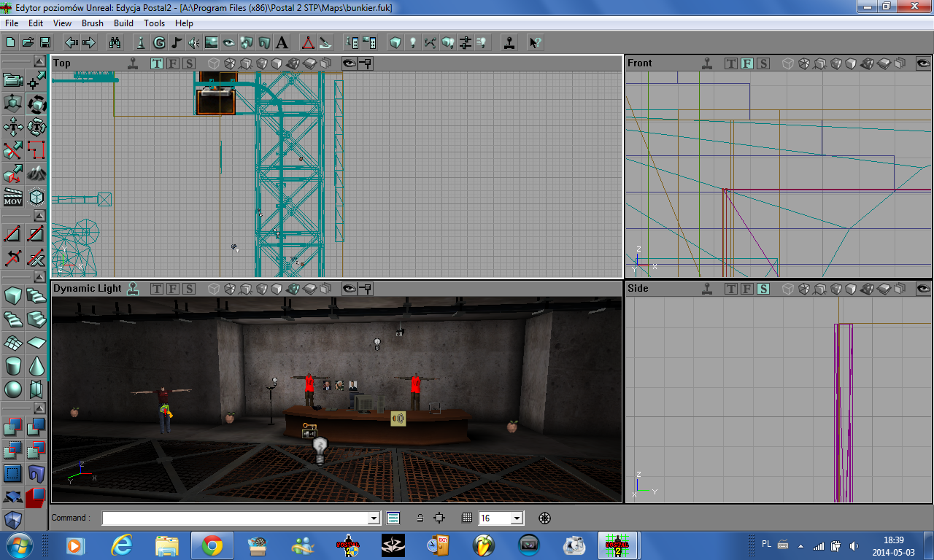Screen dimensions: 934x560
Task: Toggle grid snapping icon beside grid size box
Action: 467,518
